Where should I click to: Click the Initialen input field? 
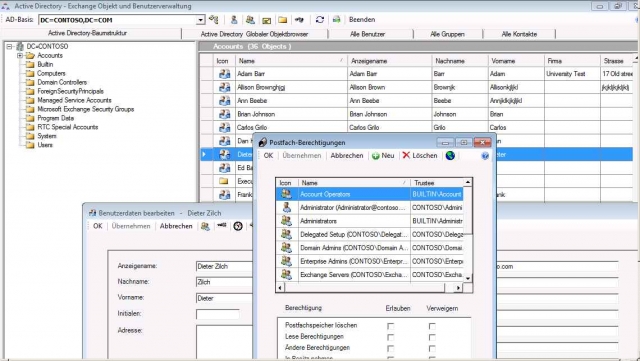click(x=218, y=314)
